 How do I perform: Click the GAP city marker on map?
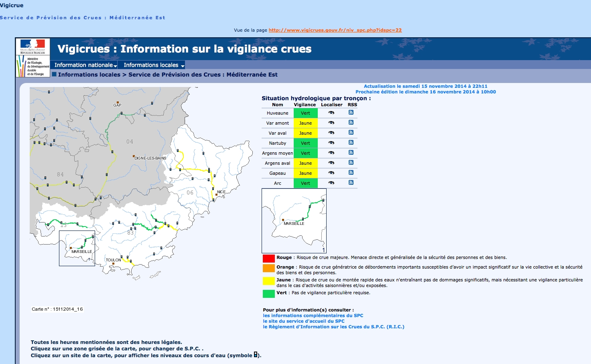[x=118, y=103]
